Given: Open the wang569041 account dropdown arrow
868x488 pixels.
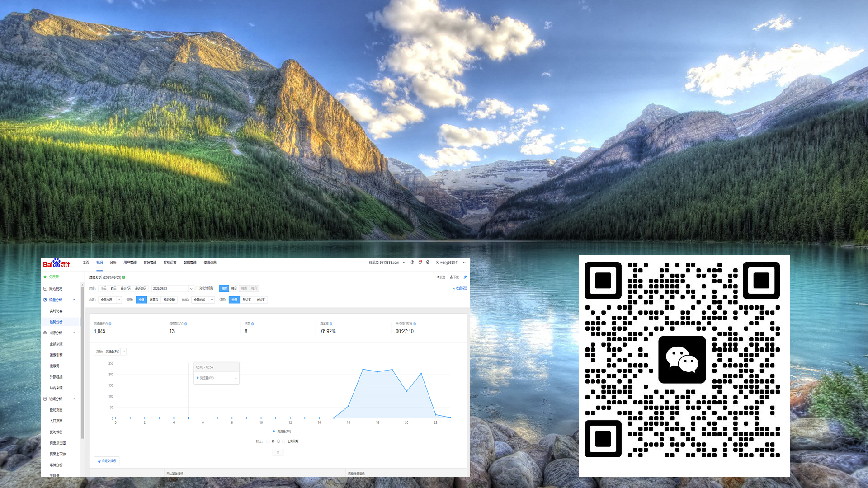Looking at the screenshot, I should (464, 262).
